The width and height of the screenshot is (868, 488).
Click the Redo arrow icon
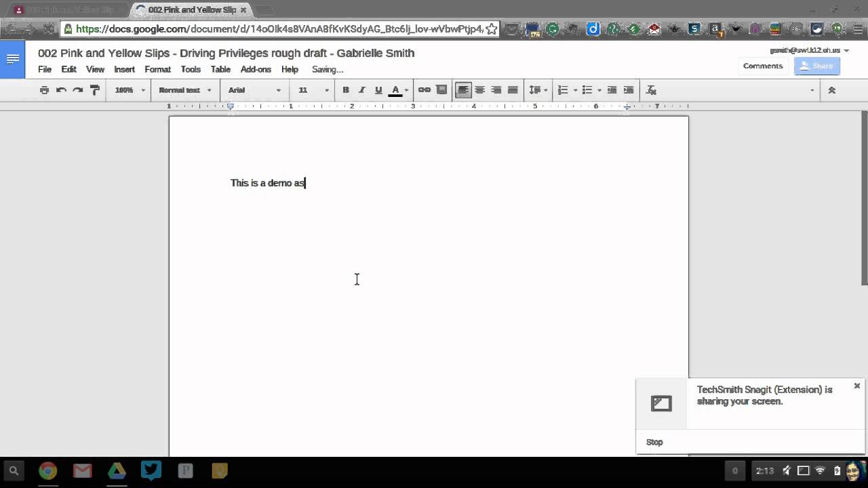click(77, 90)
